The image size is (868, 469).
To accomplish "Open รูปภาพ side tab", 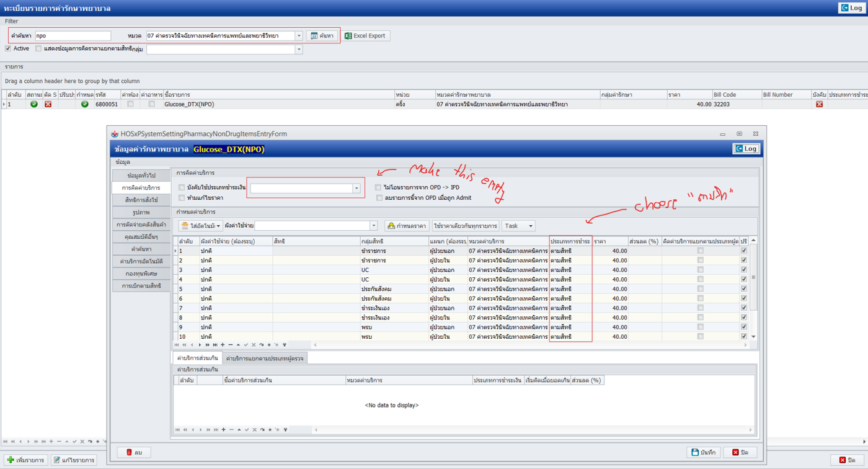I will (141, 212).
